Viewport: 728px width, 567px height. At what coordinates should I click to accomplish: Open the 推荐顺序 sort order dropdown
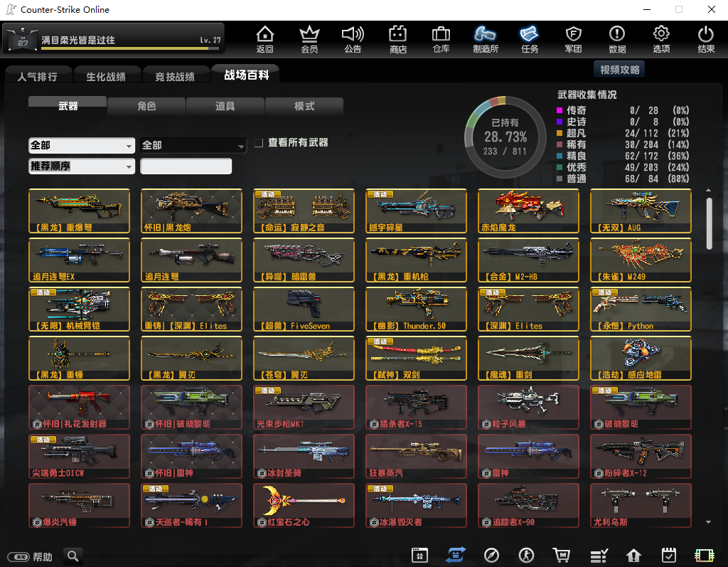point(82,166)
